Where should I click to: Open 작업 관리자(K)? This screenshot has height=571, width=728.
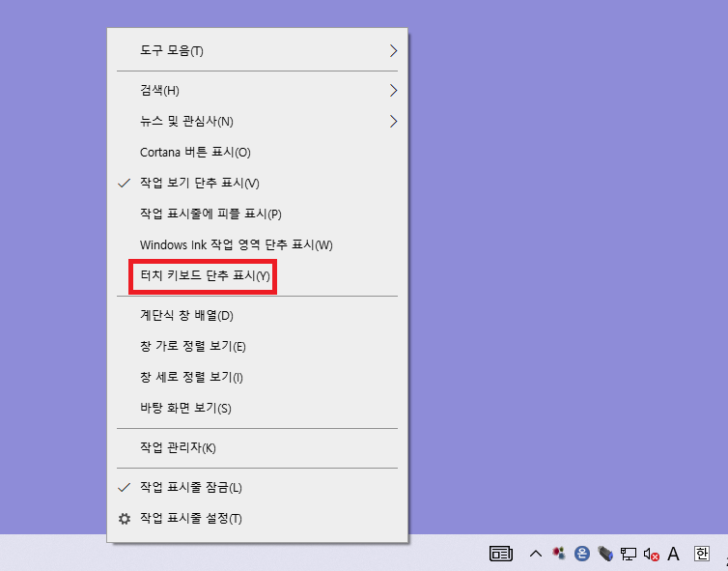[257, 448]
